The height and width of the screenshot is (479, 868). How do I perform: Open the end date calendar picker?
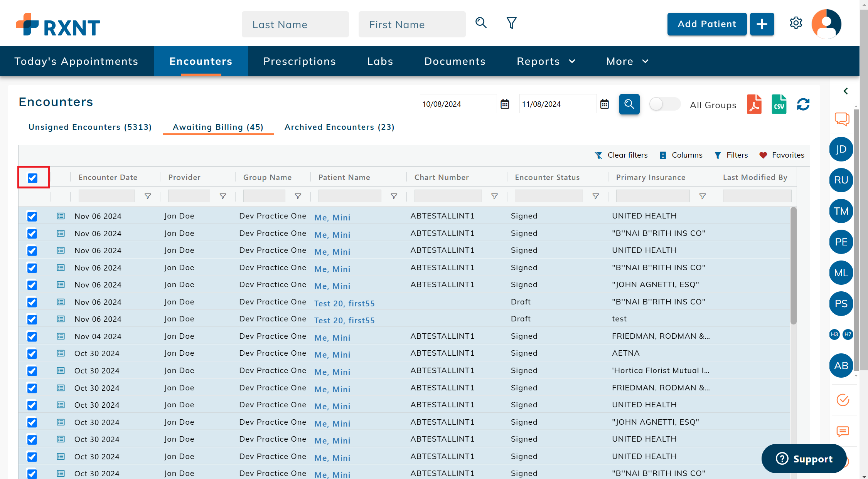605,104
